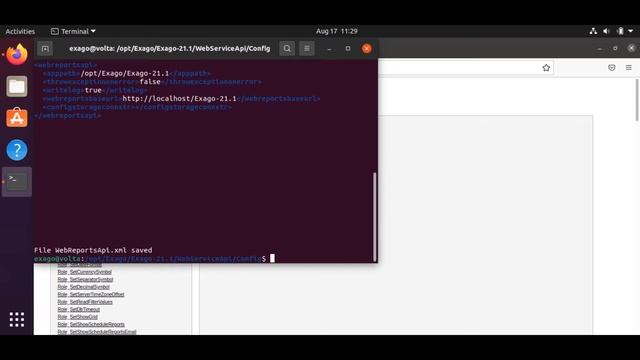Screen dimensions: 640x360
Task: Minimize the terminal window
Action: point(329,49)
